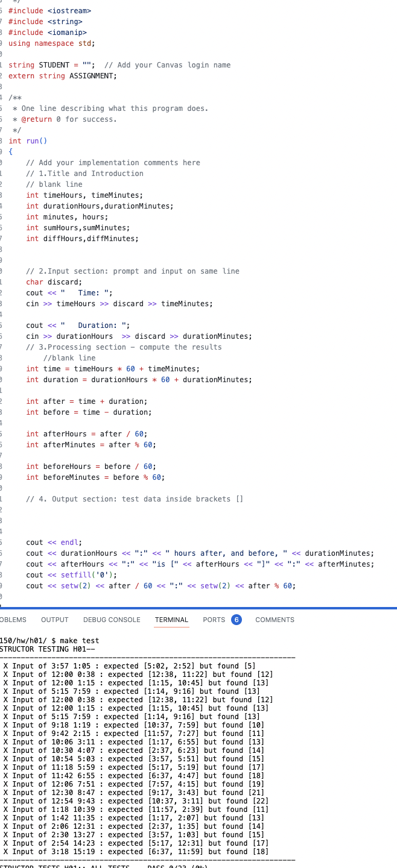
Task: Click the '#include <string>' line
Action: coord(45,22)
